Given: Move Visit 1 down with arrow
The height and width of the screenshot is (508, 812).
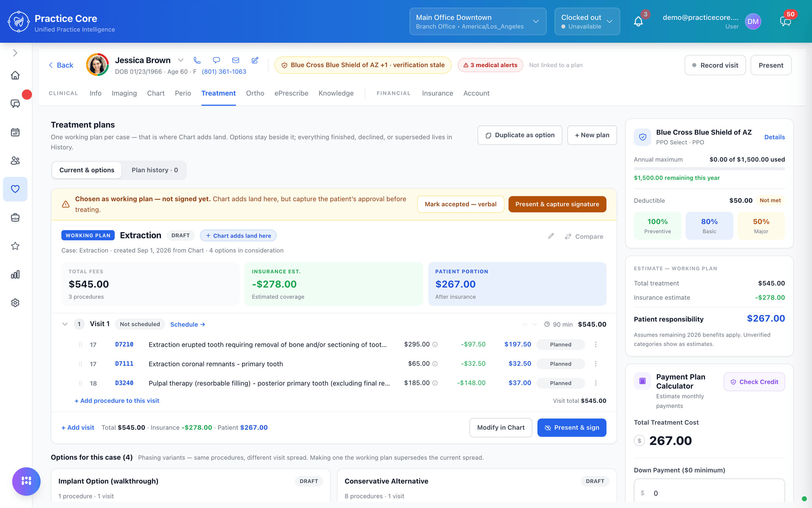Looking at the screenshot, I should 535,324.
